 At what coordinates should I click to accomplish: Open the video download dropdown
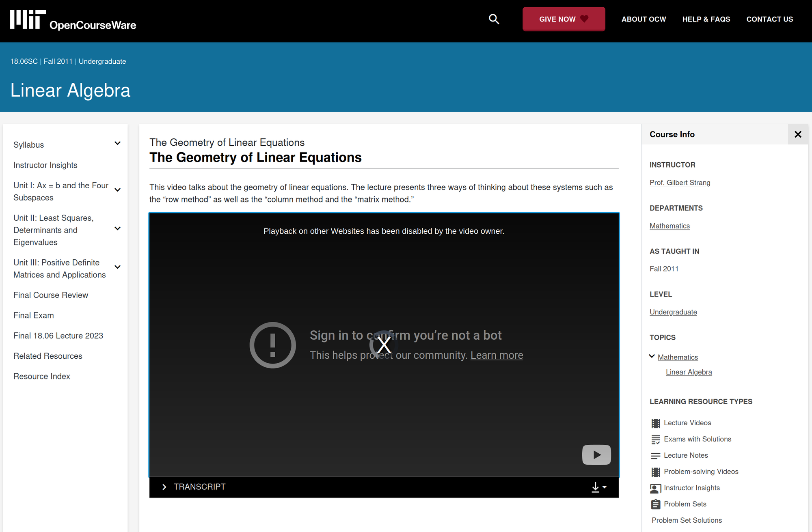tap(599, 487)
